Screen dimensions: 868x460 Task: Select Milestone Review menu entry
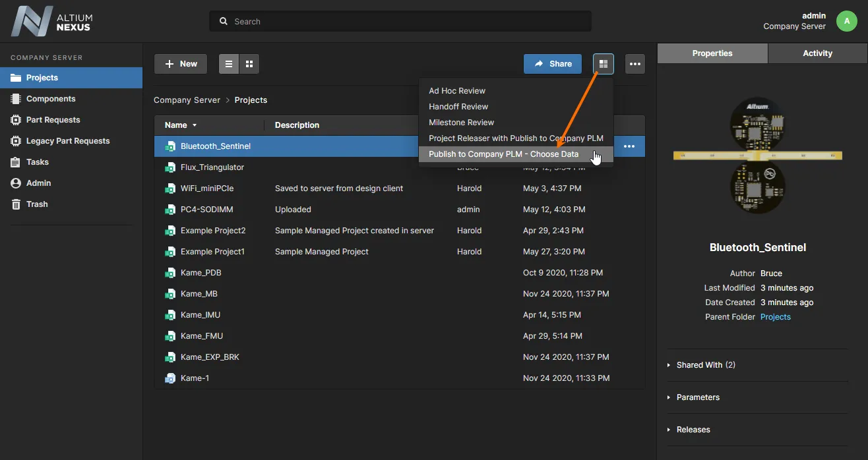pos(516,123)
